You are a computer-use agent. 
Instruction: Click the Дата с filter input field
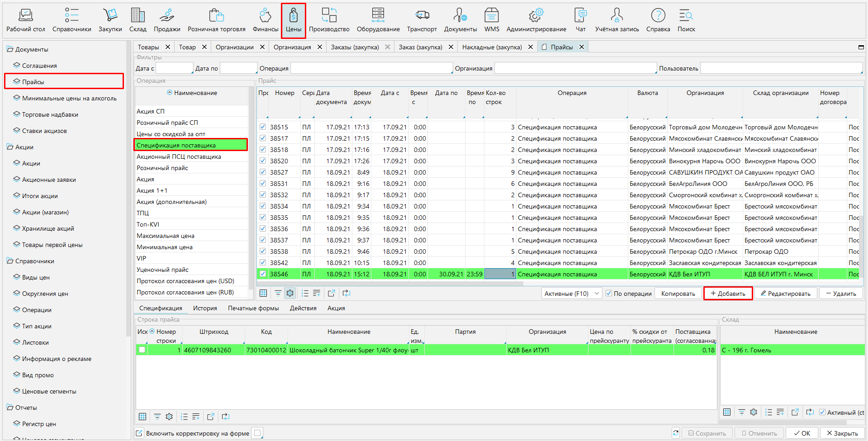tap(174, 68)
